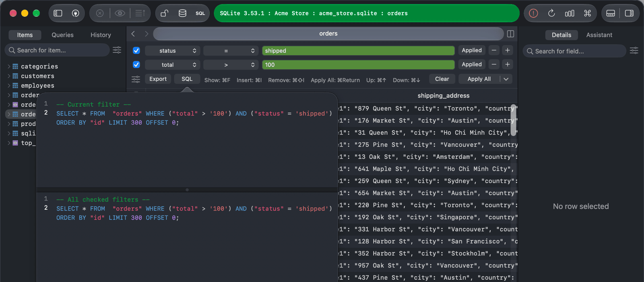Screen dimensions: 644x282
Task: Select the employees table in sidebar
Action: 37,85
